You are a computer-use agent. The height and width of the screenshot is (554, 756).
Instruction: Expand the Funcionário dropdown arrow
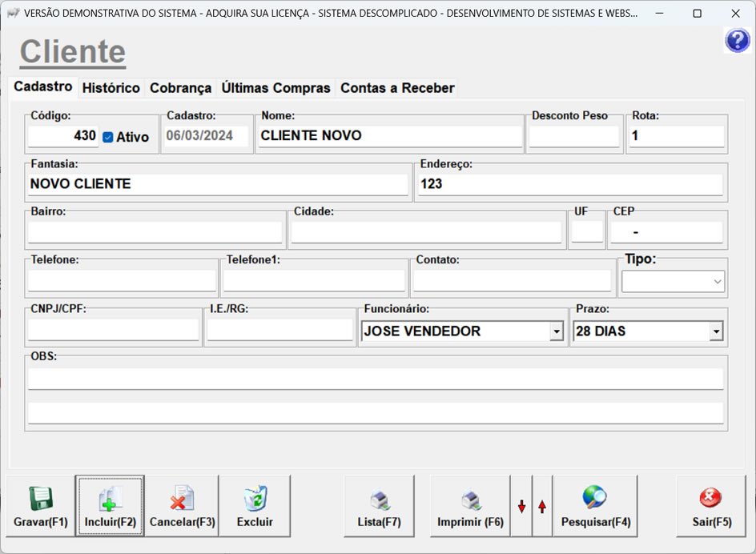point(557,331)
